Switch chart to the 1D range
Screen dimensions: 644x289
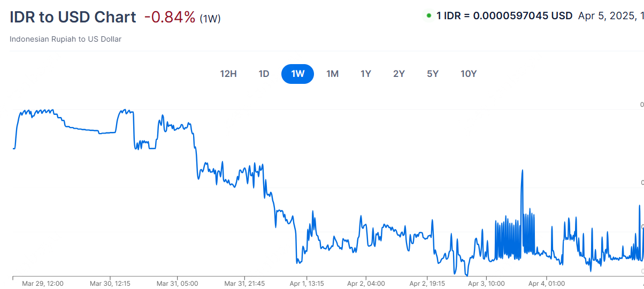(x=264, y=74)
